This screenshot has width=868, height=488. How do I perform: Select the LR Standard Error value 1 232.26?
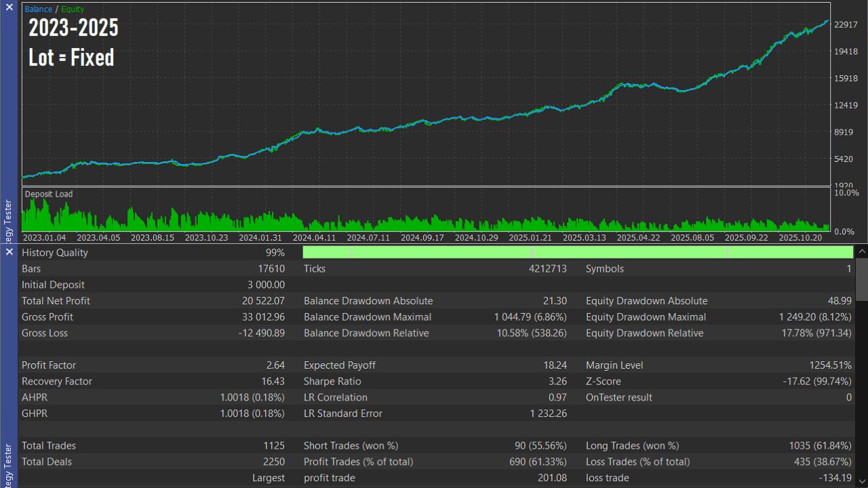click(x=549, y=413)
